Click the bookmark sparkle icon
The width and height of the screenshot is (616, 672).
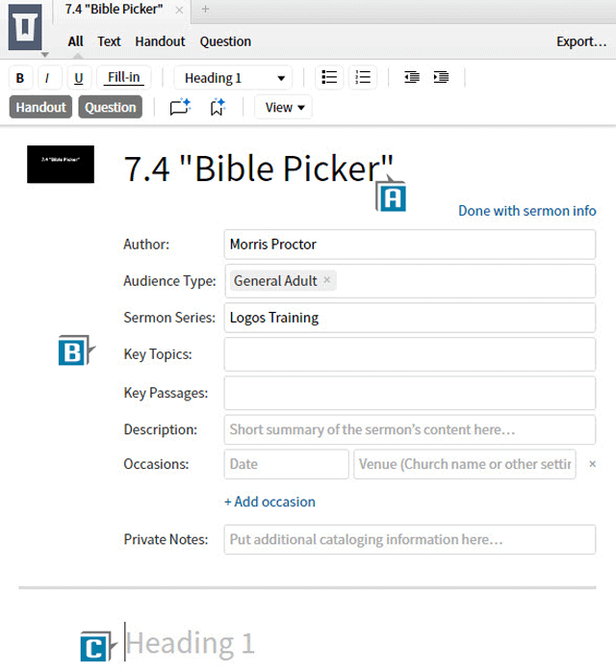click(218, 107)
